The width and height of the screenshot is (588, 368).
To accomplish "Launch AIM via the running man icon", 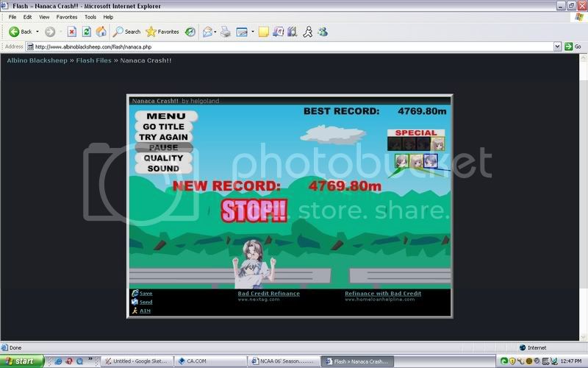I will click(x=308, y=32).
